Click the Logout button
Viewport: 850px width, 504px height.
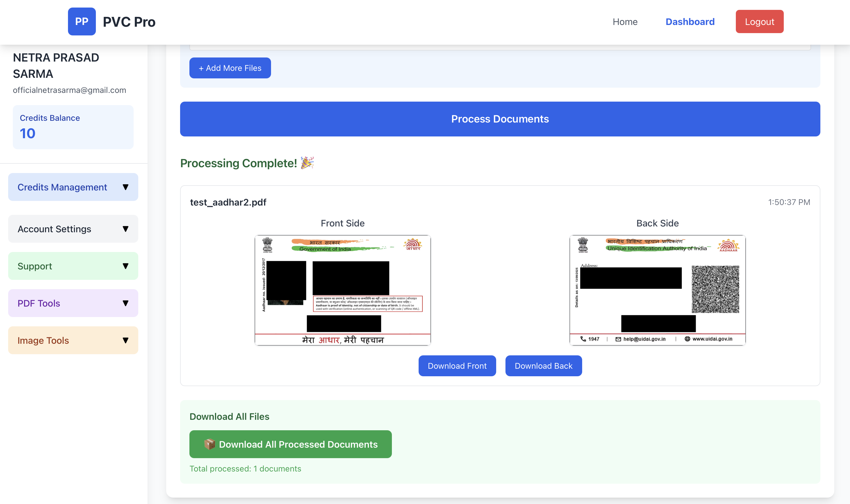pos(759,21)
